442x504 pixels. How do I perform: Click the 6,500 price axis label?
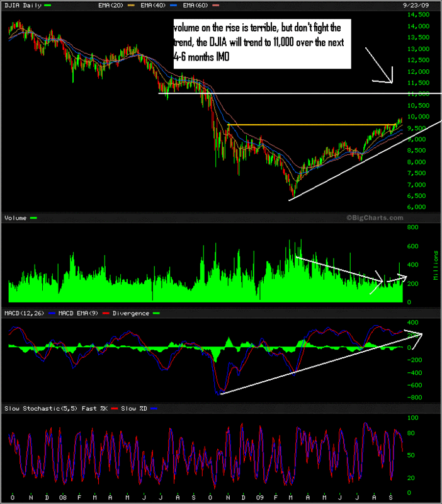coord(417,196)
